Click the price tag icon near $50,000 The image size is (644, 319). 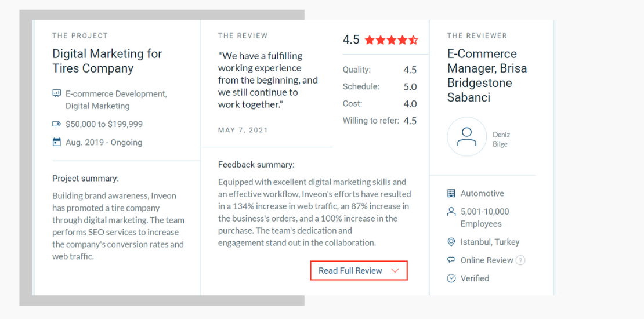(57, 124)
